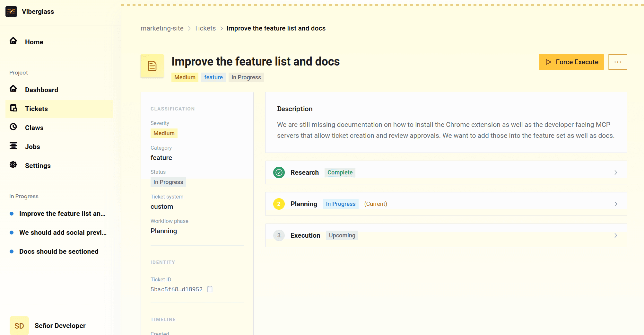Viewport: 644px width, 335px height.
Task: Click the ticket document icon beside title
Action: [x=152, y=66]
